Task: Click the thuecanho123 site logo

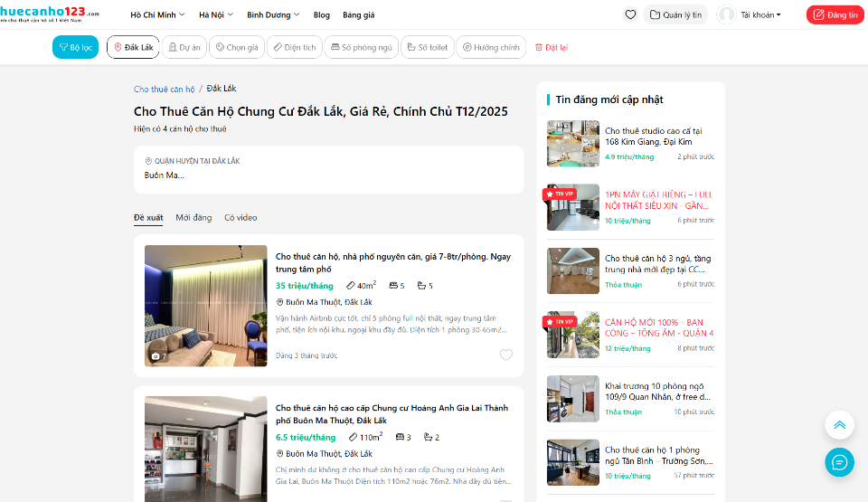Action: pos(50,14)
